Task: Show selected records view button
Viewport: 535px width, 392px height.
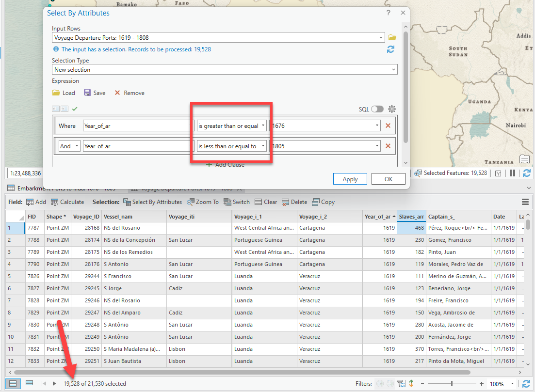Action: click(29, 383)
